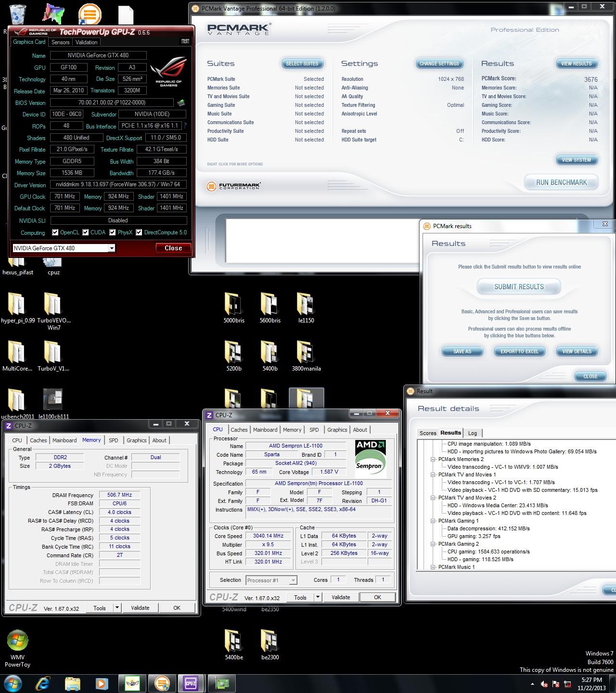Collapse the PCMark Gaming 2 tree node
Viewport: 616px width, 693px height.
tap(433, 544)
